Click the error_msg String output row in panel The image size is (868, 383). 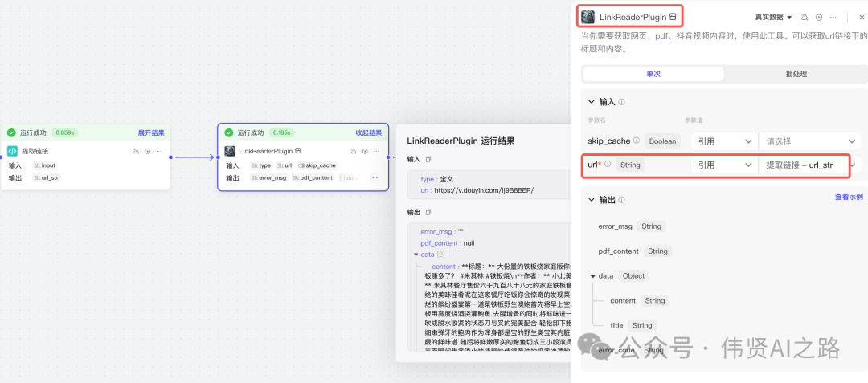coord(632,226)
